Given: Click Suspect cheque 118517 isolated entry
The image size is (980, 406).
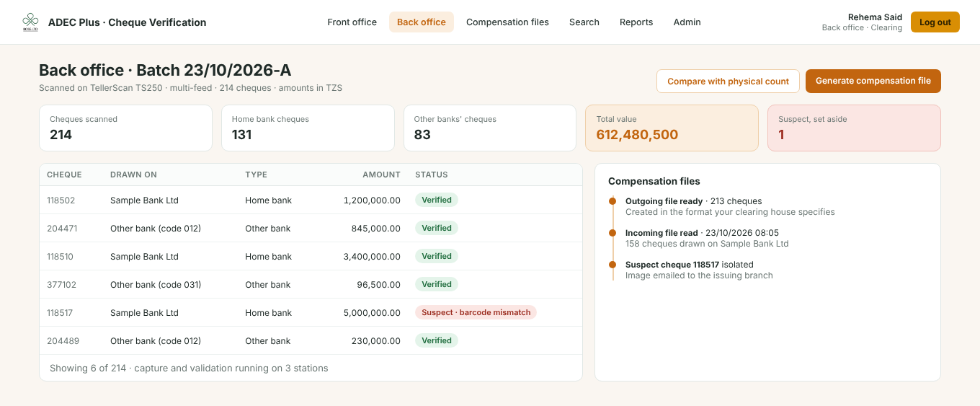Looking at the screenshot, I should coord(690,265).
